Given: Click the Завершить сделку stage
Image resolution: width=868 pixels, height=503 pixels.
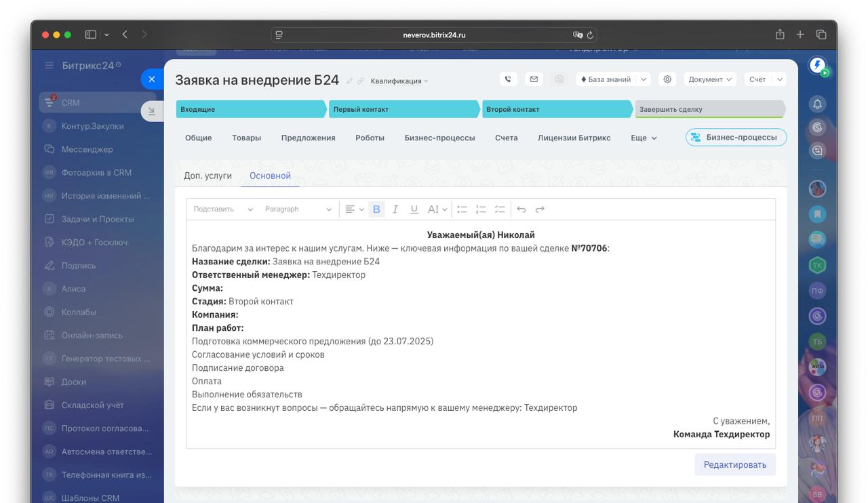Looking at the screenshot, I should click(x=710, y=109).
